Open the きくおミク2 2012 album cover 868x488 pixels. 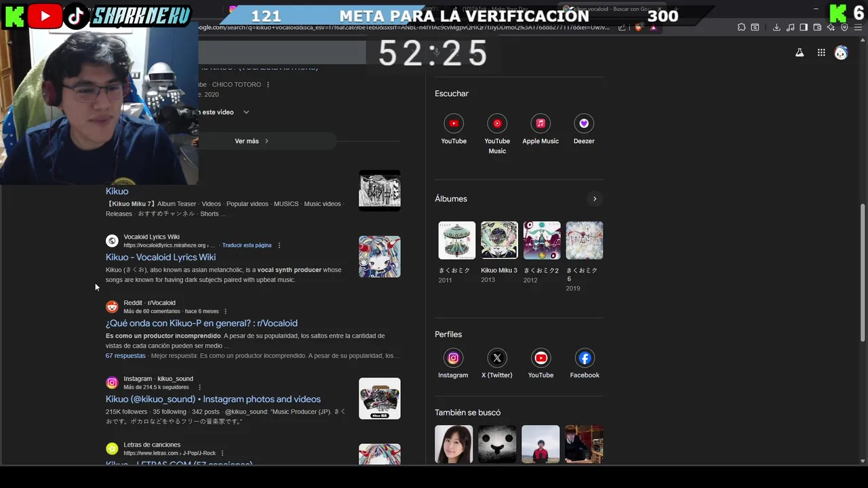[542, 240]
